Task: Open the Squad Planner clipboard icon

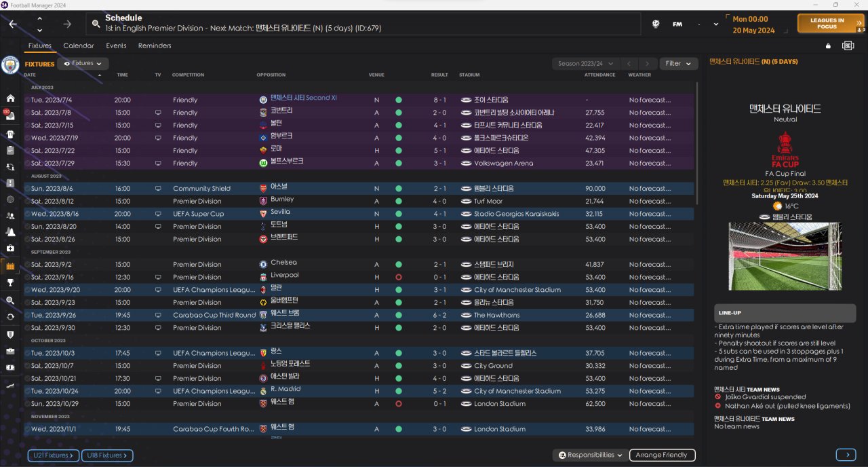Action: (10, 150)
